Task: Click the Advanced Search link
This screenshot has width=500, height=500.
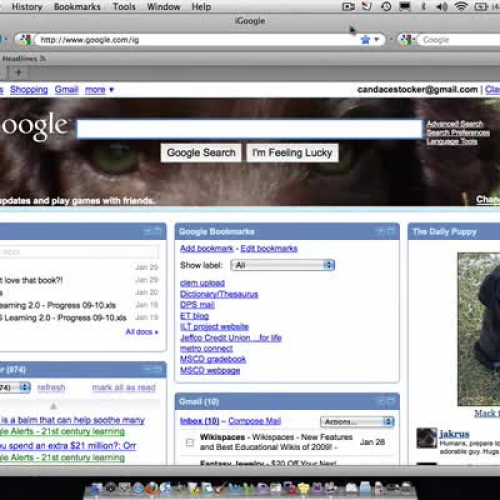Action: (x=455, y=124)
